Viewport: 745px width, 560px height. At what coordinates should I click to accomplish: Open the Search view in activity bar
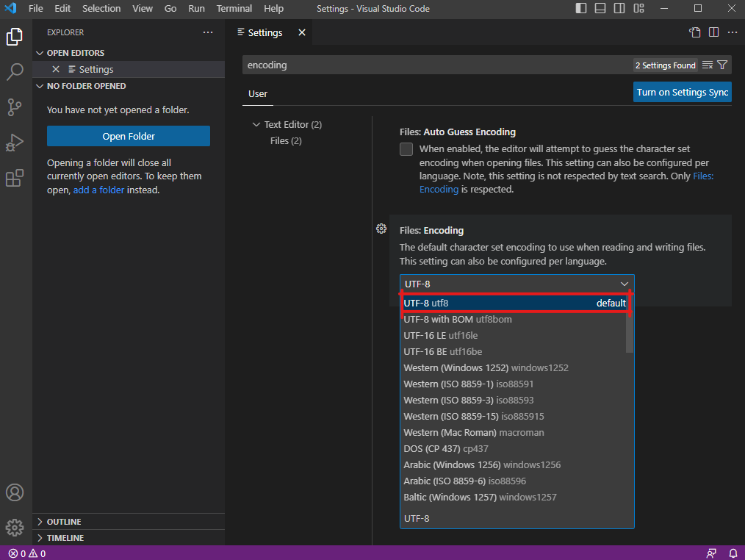(15, 71)
